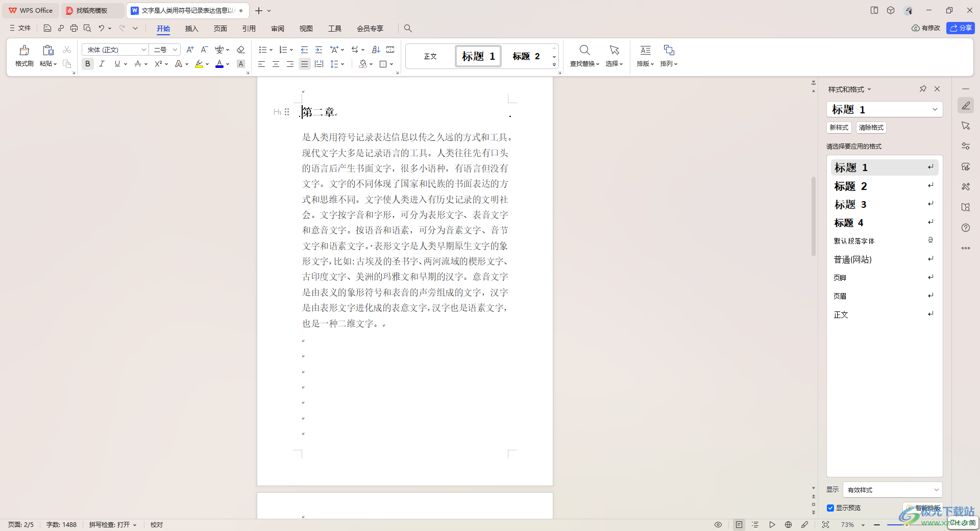This screenshot has height=531, width=980.
Task: Decrease indent icon in paragraph group
Action: pyautogui.click(x=304, y=50)
